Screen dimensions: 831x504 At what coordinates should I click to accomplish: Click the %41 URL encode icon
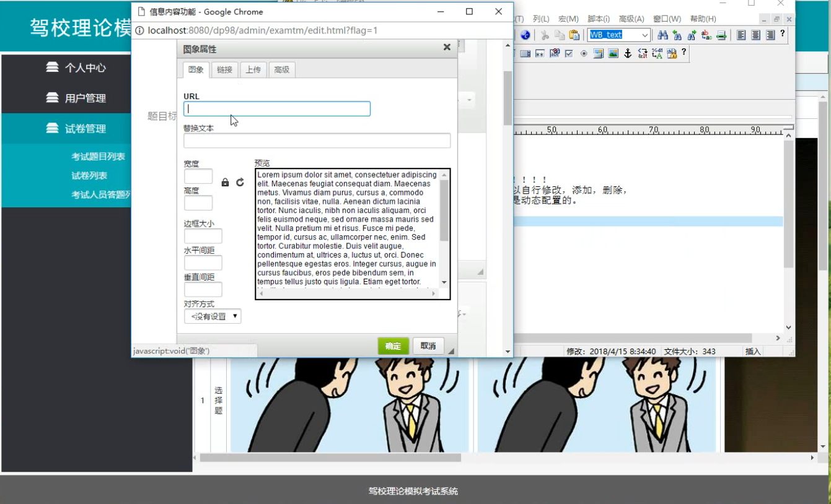pos(657,53)
